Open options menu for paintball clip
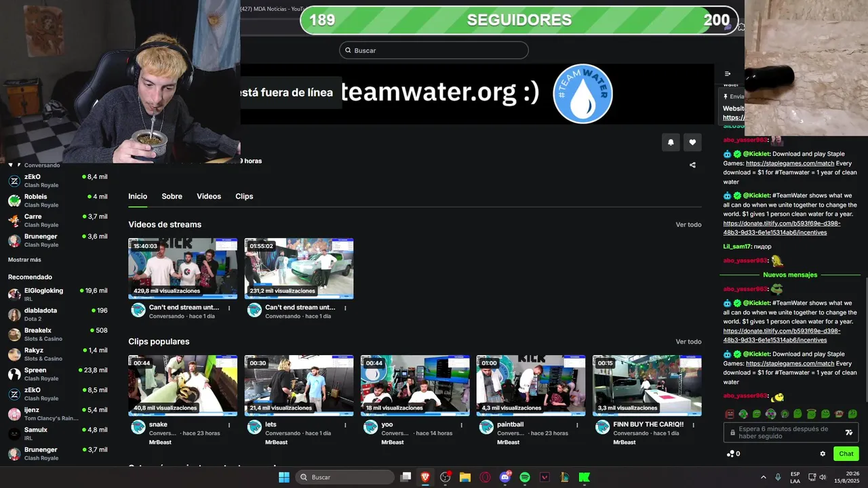This screenshot has height=488, width=868. (x=577, y=425)
